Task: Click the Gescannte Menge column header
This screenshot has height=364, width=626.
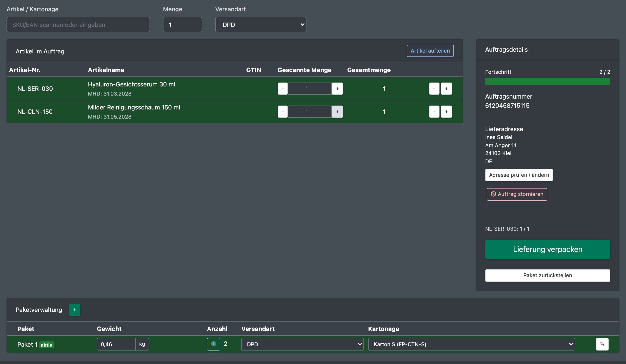Action: pyautogui.click(x=304, y=70)
